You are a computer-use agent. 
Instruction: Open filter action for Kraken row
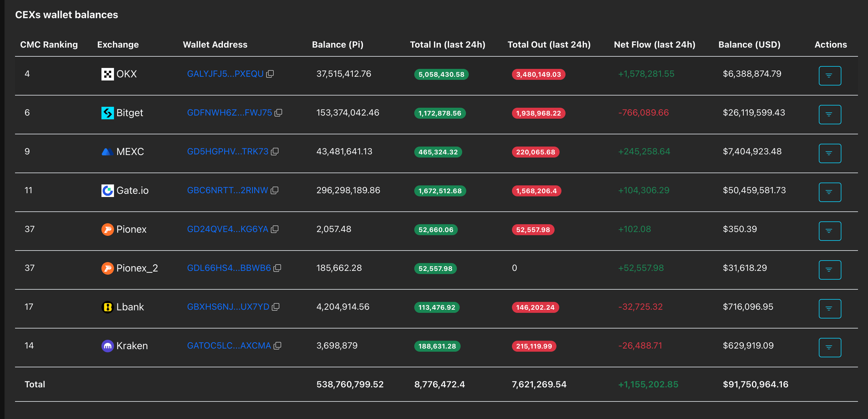coord(829,347)
